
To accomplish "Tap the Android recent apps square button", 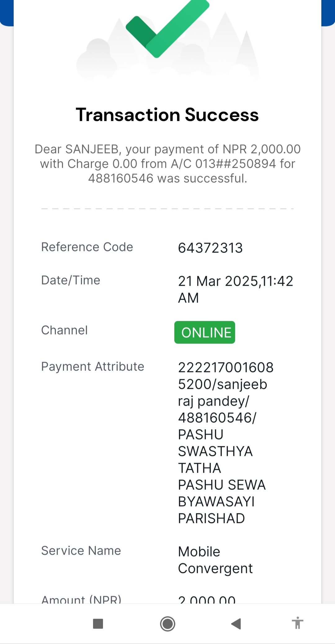I will [98, 624].
